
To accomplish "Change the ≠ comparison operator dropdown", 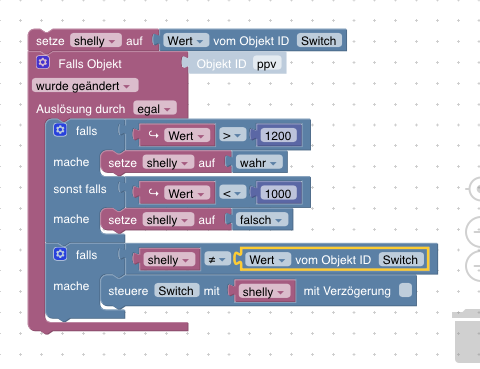I will pos(217,259).
